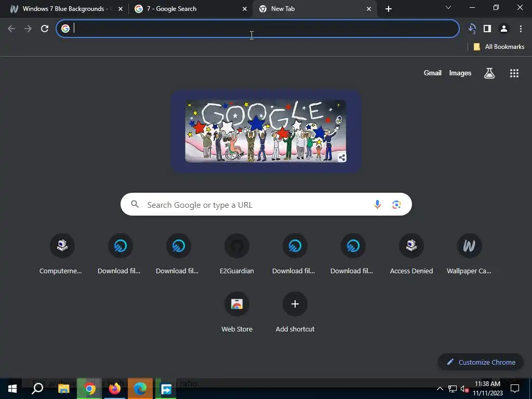Viewport: 532px width, 399px height.
Task: Open the Access Denied shortcut
Action: click(411, 254)
